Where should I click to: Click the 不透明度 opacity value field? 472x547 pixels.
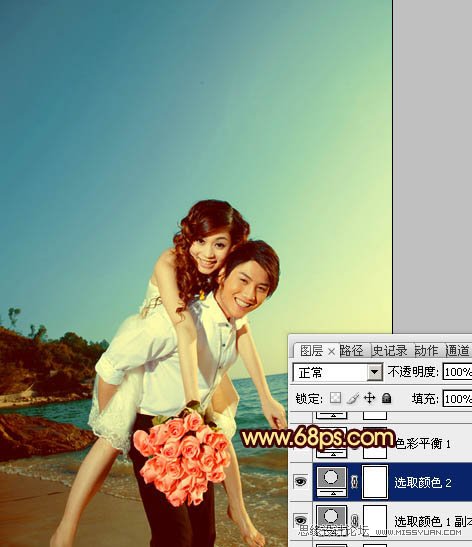[457, 372]
